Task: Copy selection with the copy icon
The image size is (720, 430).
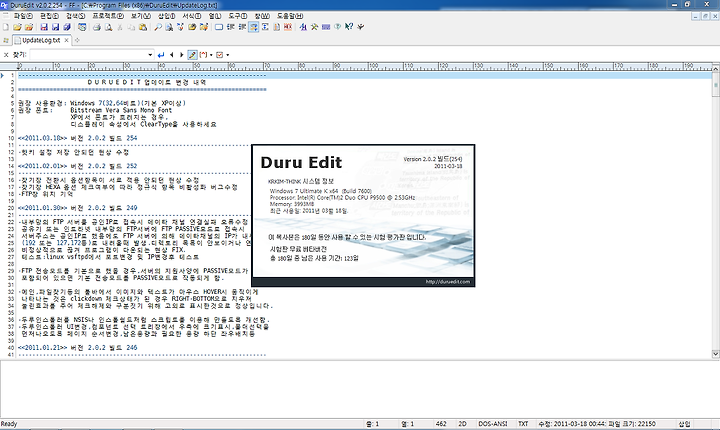Action: click(131, 27)
